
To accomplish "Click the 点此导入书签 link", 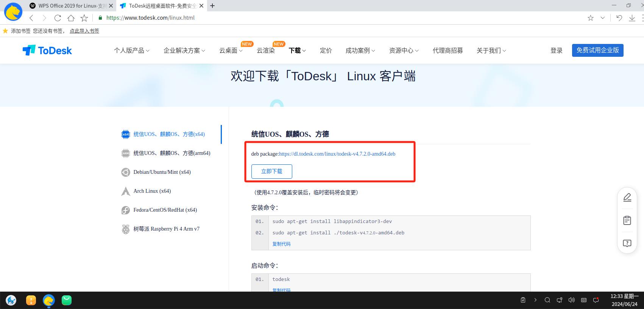I will (x=84, y=31).
